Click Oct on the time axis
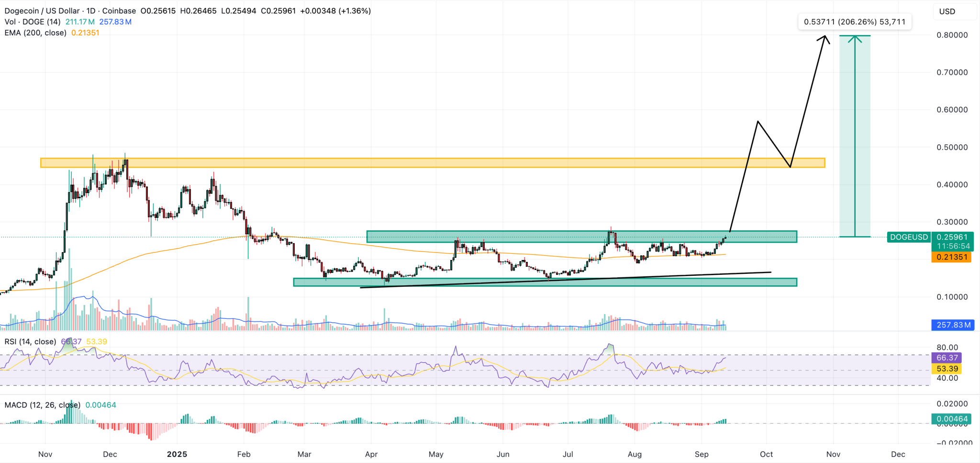The height and width of the screenshot is (463, 980). (x=766, y=454)
